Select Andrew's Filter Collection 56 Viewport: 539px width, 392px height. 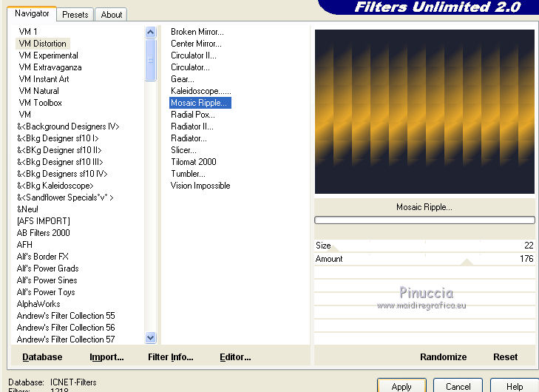pyautogui.click(x=66, y=328)
